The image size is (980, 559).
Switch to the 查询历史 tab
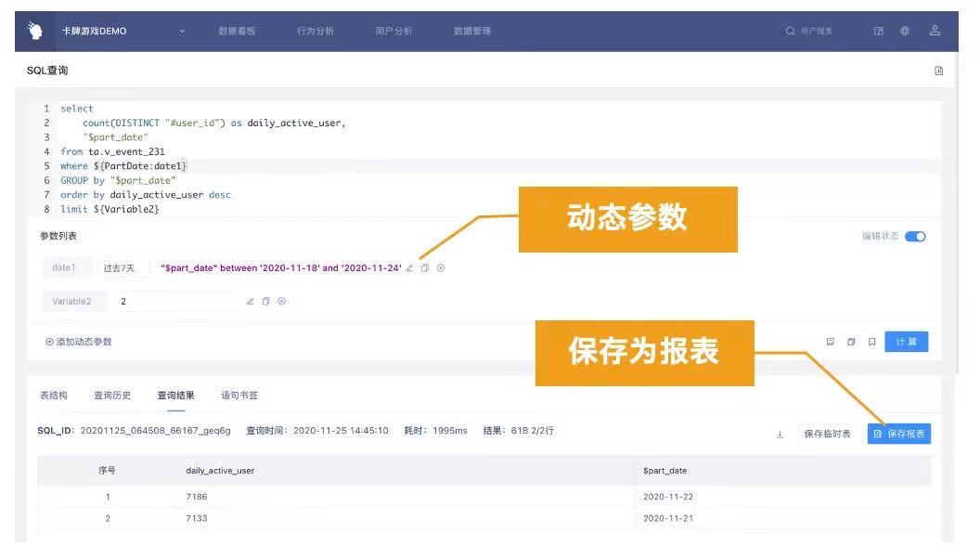click(112, 396)
